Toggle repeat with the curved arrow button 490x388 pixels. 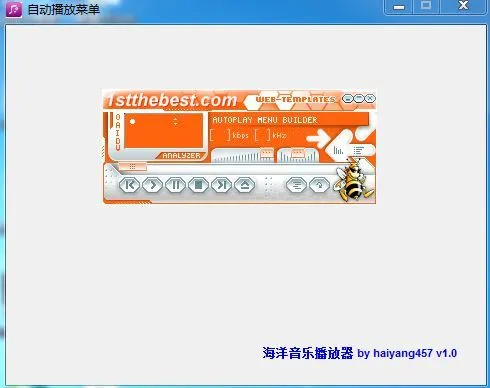pos(319,185)
